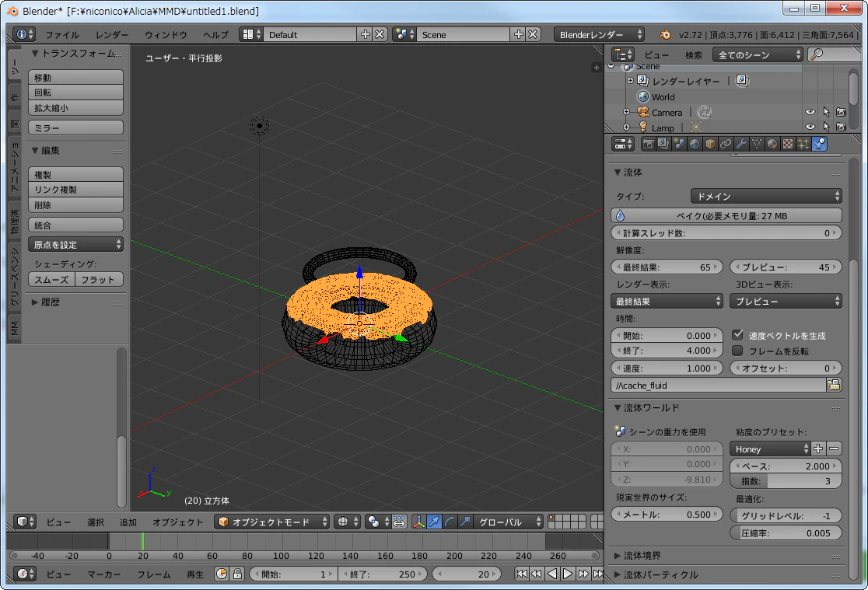Open the Object properties cube tab
The image size is (868, 590).
[709, 144]
